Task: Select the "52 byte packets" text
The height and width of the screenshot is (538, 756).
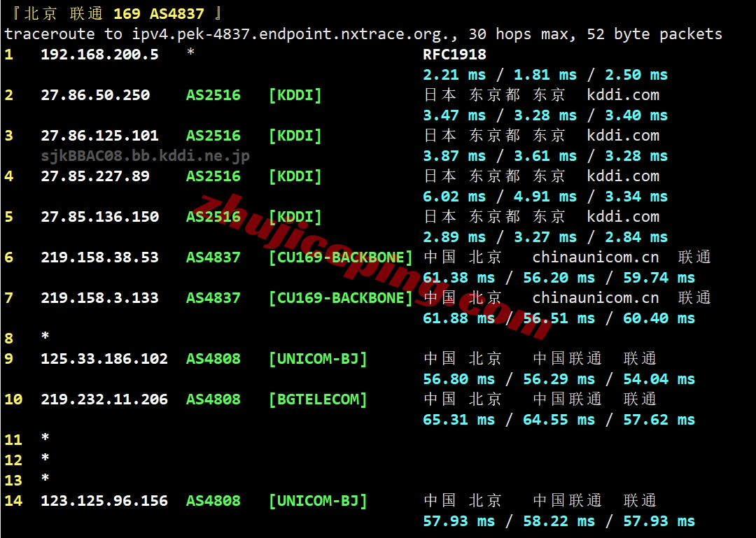Action: (654, 34)
